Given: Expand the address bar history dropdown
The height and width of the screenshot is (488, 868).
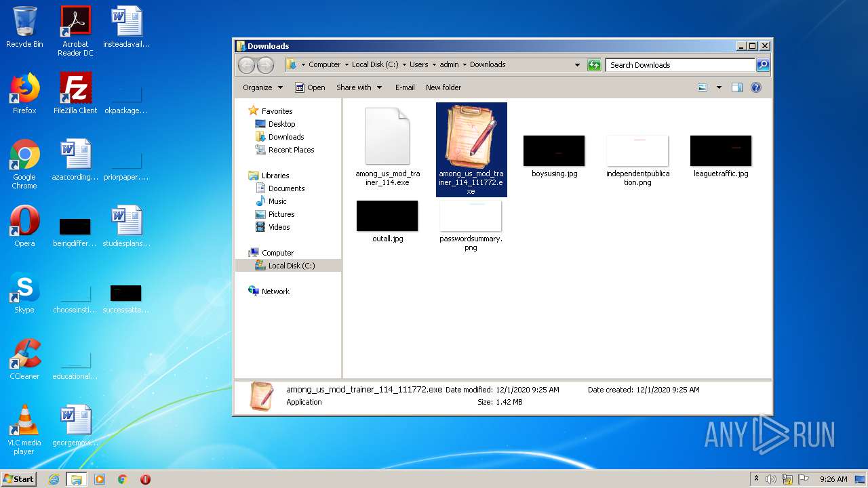Looking at the screenshot, I should 577,65.
